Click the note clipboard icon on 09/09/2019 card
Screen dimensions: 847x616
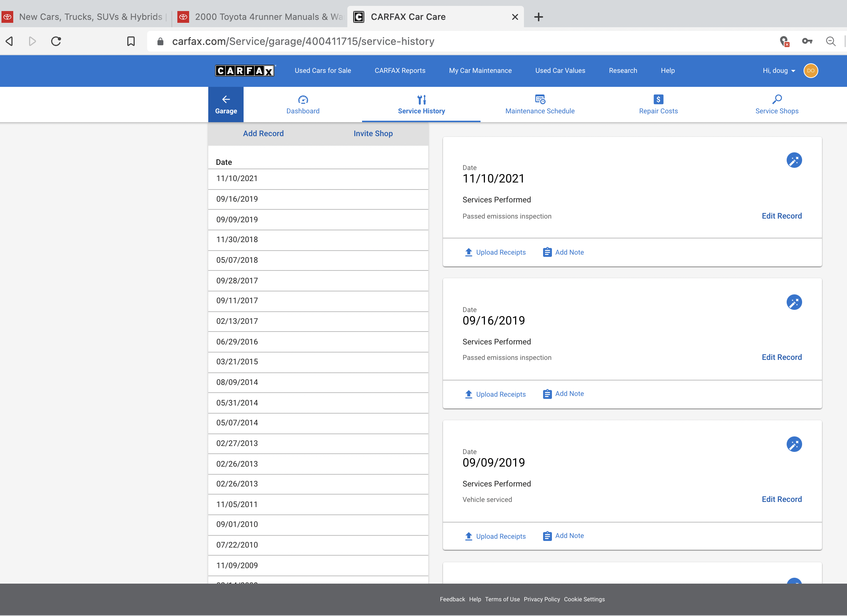coord(547,536)
